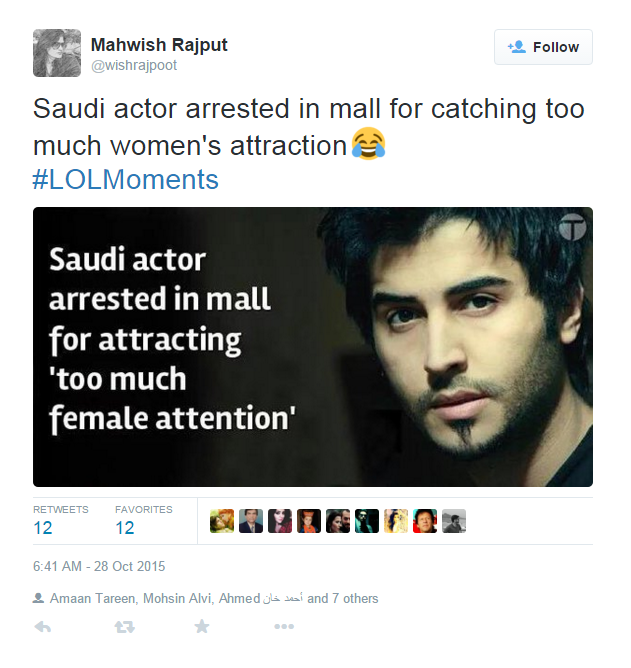Click first avatar in the retweeters row
Screen dimensions: 631x668
pos(222,521)
